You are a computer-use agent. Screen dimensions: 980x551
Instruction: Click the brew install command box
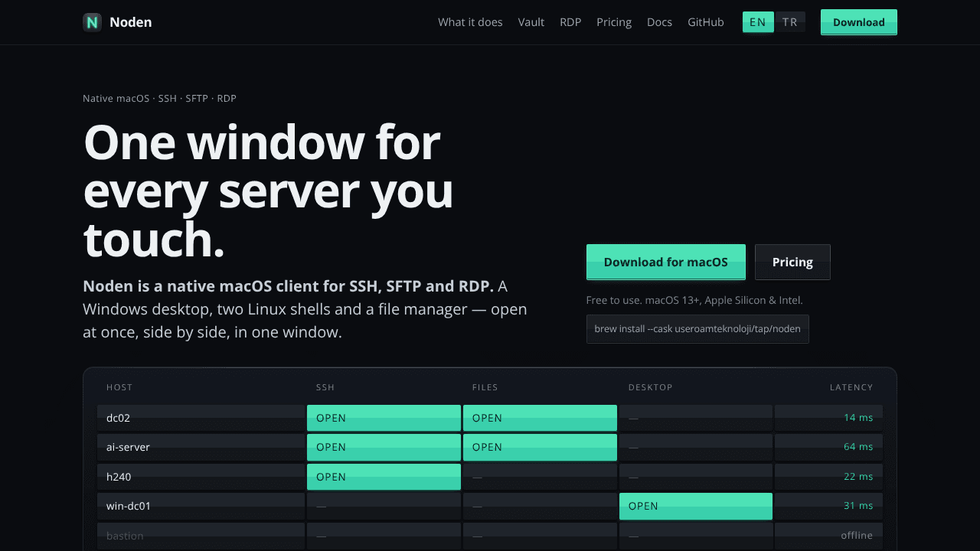pos(697,329)
